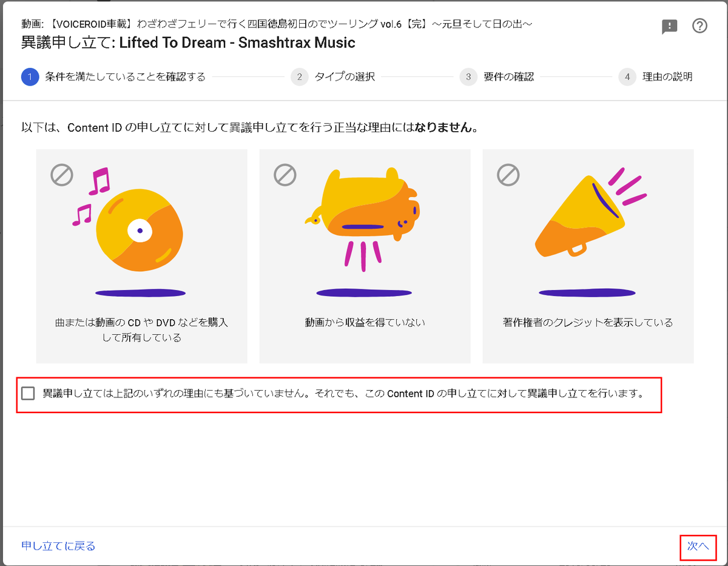Select step 1 条件を満たしていることを確認する
The height and width of the screenshot is (566, 728).
113,77
